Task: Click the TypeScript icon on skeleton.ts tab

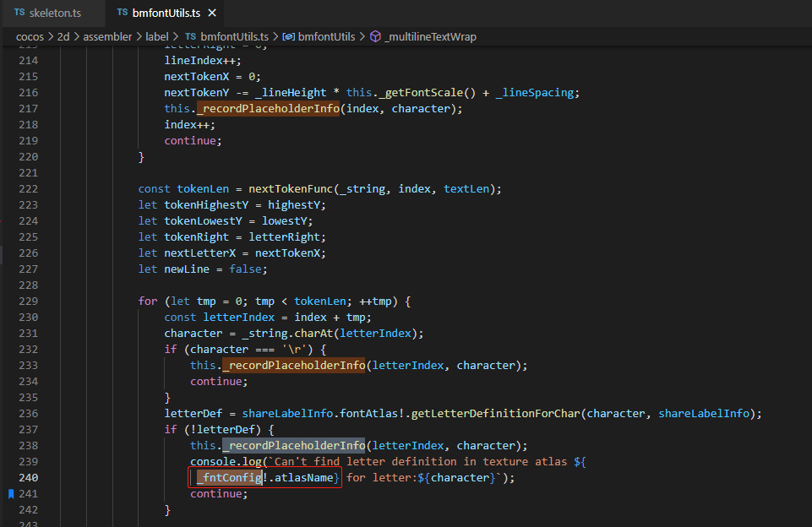Action: [19, 13]
